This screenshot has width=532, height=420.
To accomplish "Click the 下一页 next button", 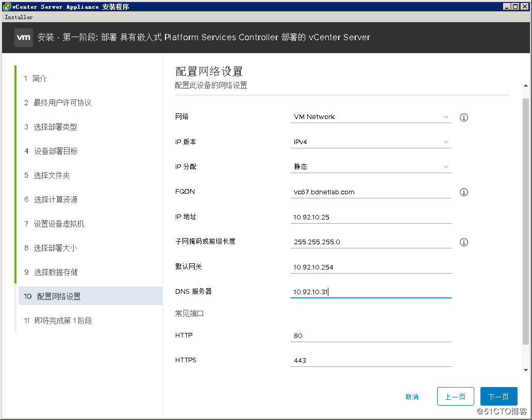I will pos(499,396).
